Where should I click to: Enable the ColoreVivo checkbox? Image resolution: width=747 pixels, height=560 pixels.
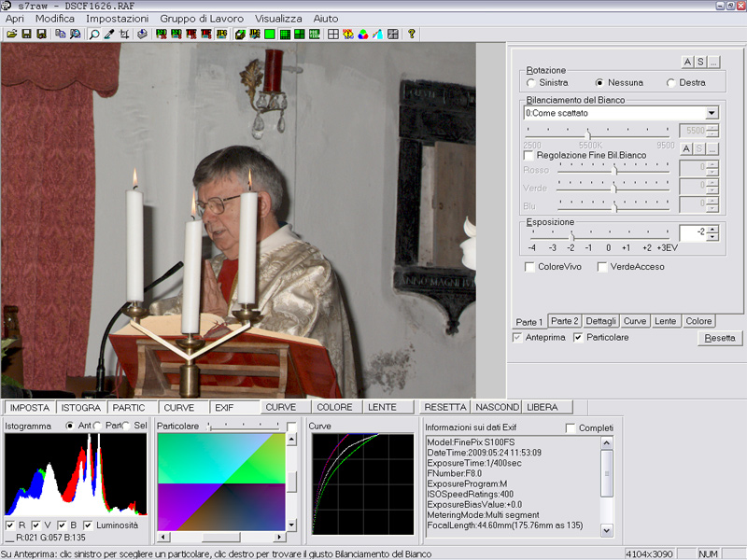[x=530, y=267]
